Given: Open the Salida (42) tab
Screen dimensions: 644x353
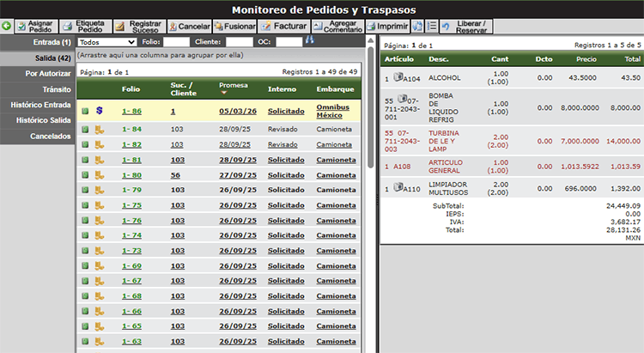Looking at the screenshot, I should coord(38,58).
